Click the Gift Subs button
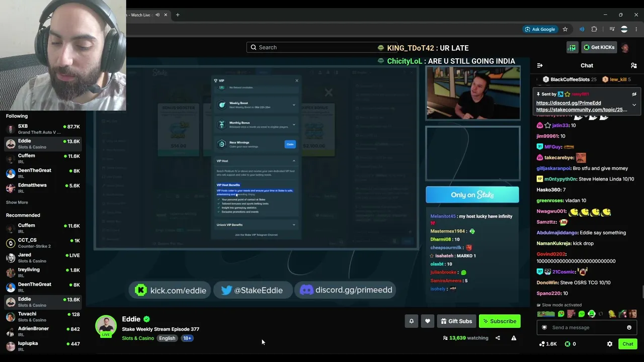The width and height of the screenshot is (644, 362). click(x=456, y=321)
